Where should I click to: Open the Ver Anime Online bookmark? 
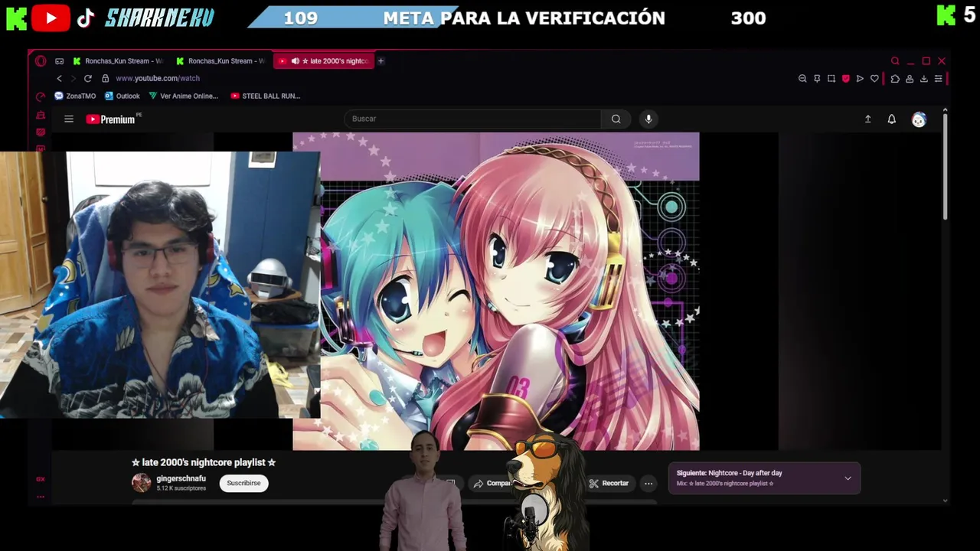click(x=184, y=96)
